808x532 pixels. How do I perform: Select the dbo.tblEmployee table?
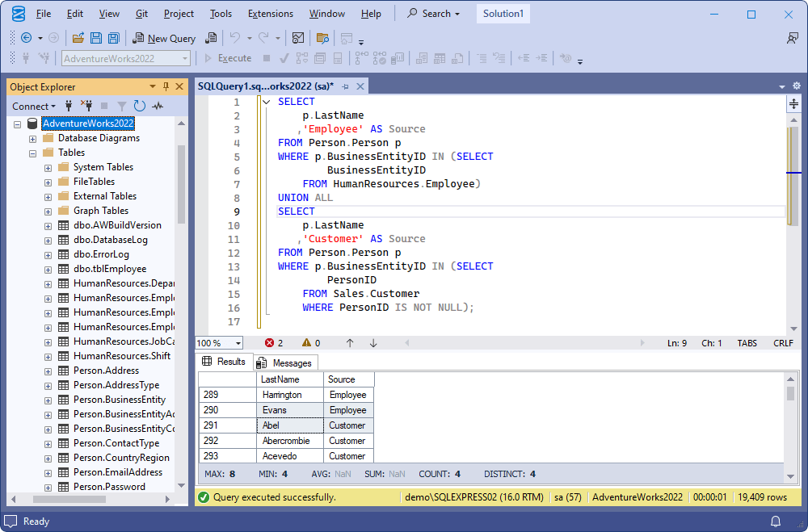(x=110, y=269)
